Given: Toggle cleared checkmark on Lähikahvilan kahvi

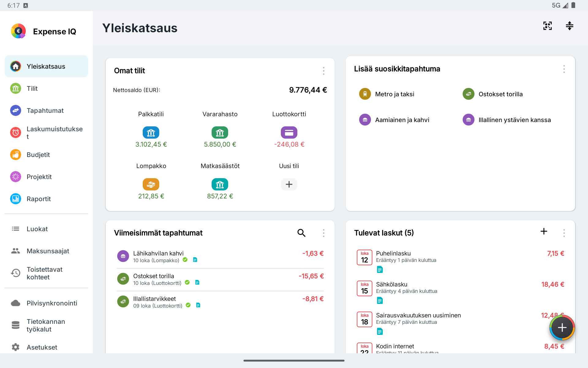Looking at the screenshot, I should 185,260.
